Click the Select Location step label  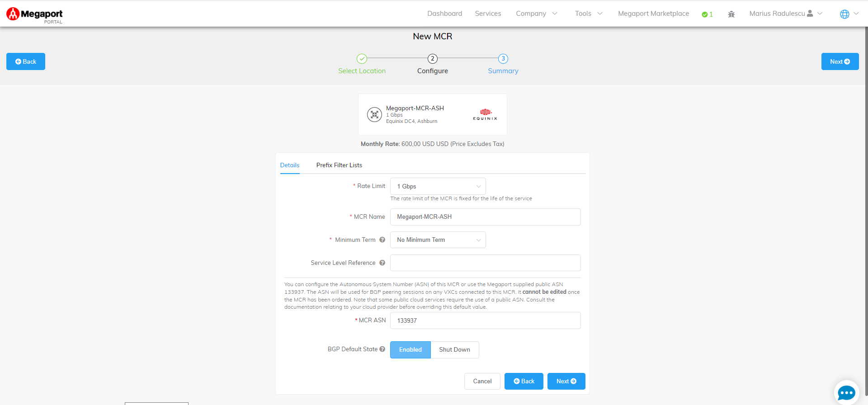[x=362, y=71]
